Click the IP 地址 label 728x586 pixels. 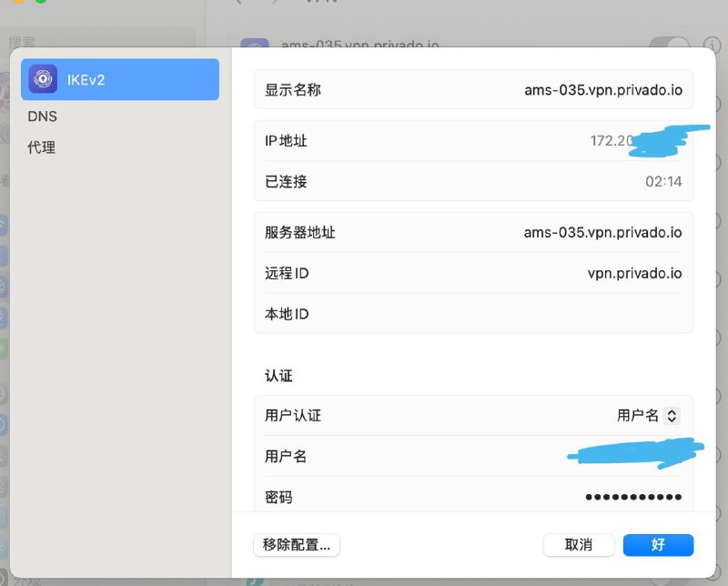pos(286,141)
